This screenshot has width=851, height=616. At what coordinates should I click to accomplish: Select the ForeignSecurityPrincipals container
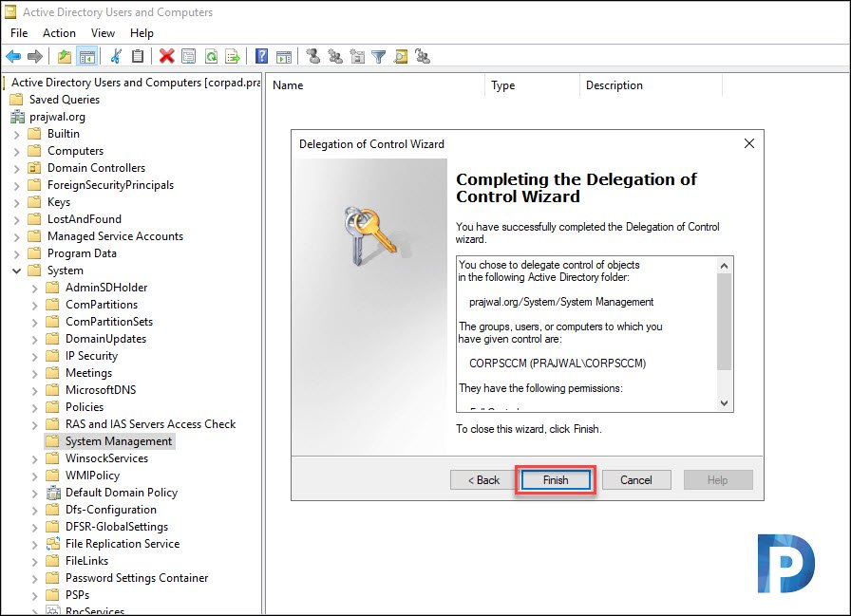coord(111,185)
